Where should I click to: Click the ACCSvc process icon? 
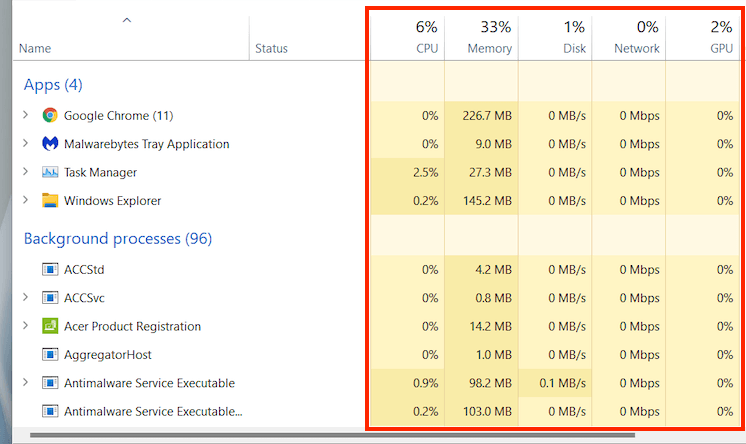point(50,297)
